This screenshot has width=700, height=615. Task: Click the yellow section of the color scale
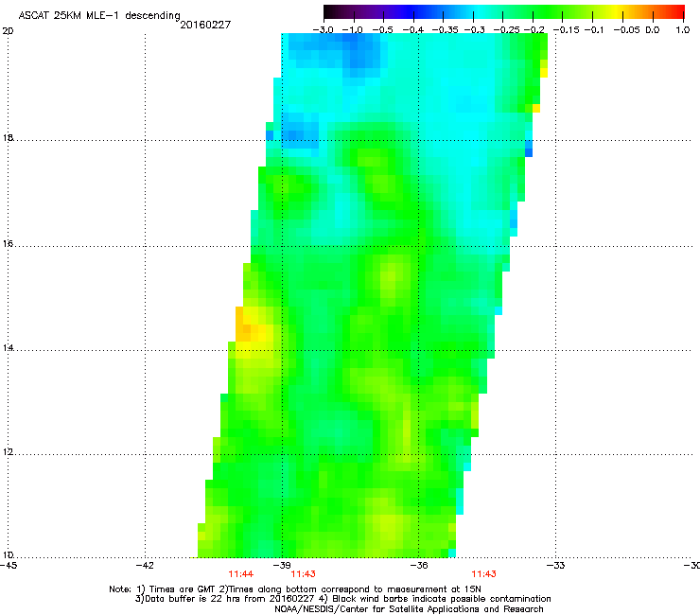pos(619,11)
